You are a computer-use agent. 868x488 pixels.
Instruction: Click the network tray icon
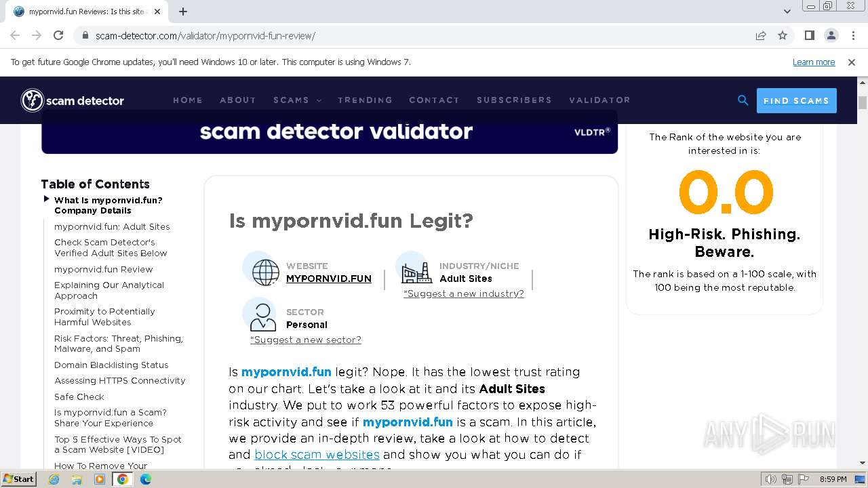click(x=787, y=479)
